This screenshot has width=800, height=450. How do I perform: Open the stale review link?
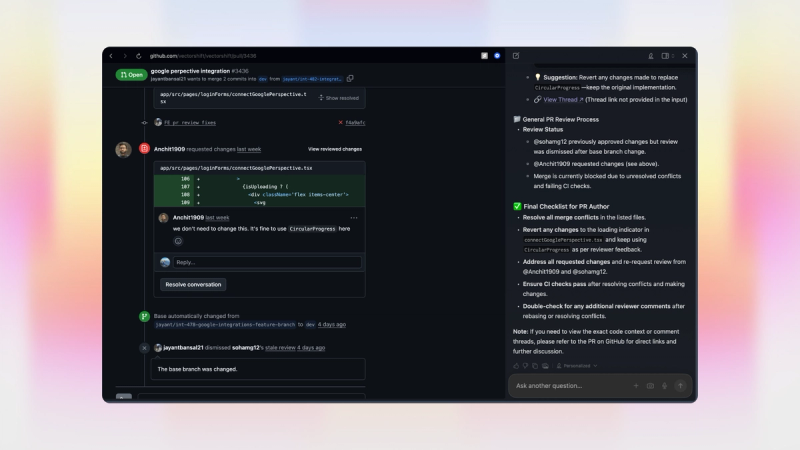[x=280, y=348]
